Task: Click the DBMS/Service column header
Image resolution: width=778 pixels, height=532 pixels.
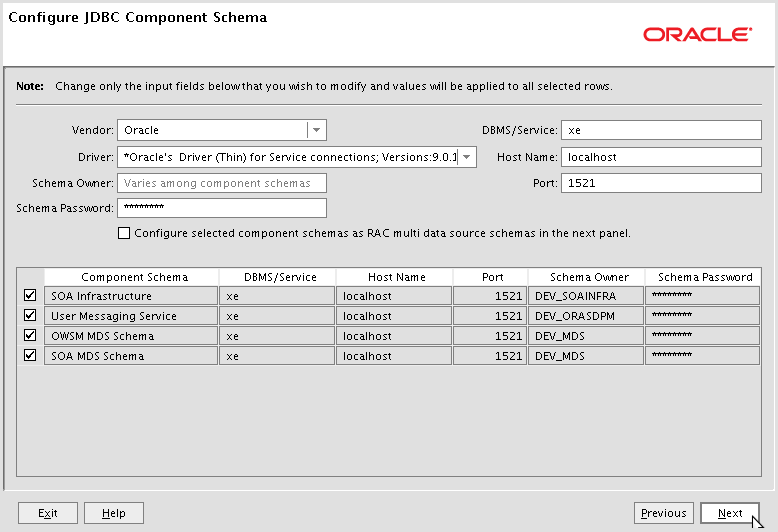Action: (x=277, y=277)
